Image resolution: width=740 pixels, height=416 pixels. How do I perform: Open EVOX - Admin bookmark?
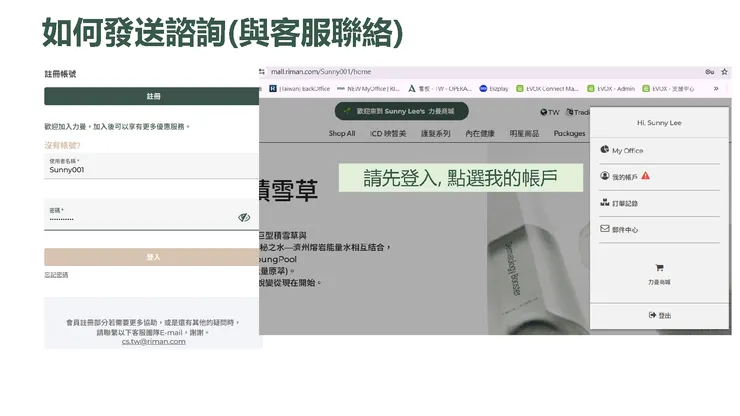[611, 88]
